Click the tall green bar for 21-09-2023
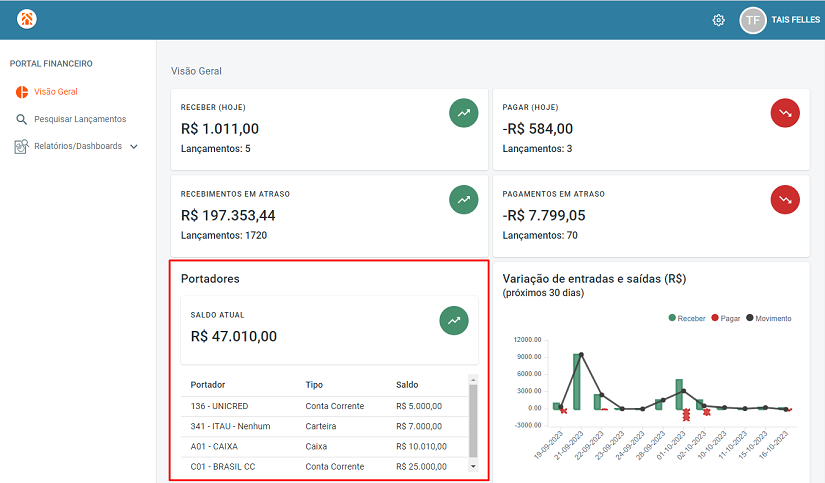The height and width of the screenshot is (483, 825). click(x=577, y=381)
